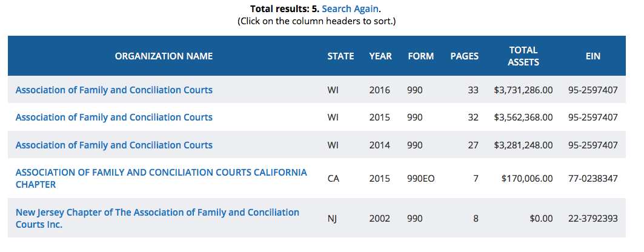Click the EIN 22-3792393 cell
Screen dimensions: 644x252
coord(593,219)
